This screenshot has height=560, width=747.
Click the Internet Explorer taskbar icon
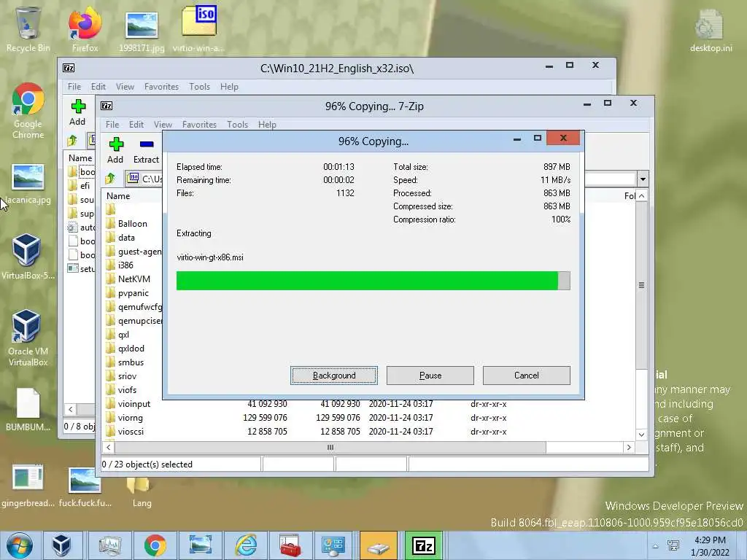(x=245, y=545)
